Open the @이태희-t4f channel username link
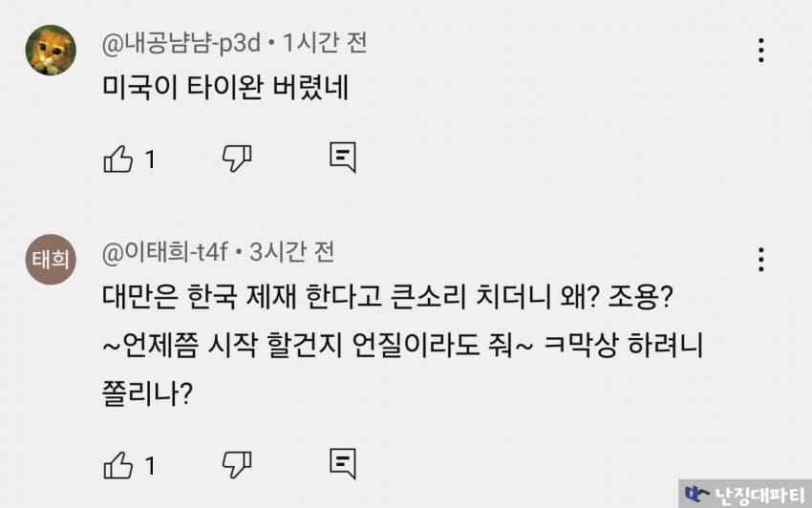This screenshot has width=812, height=508. [164, 253]
